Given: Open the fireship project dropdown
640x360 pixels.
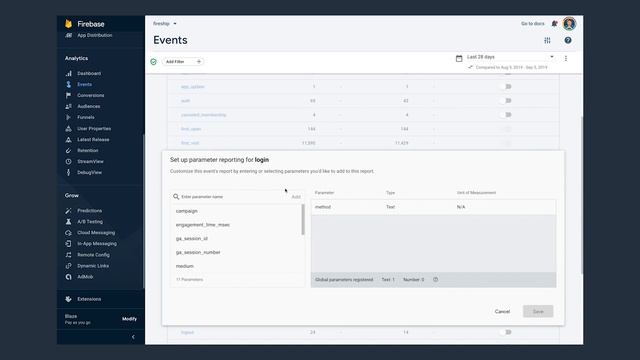Looking at the screenshot, I should (165, 24).
